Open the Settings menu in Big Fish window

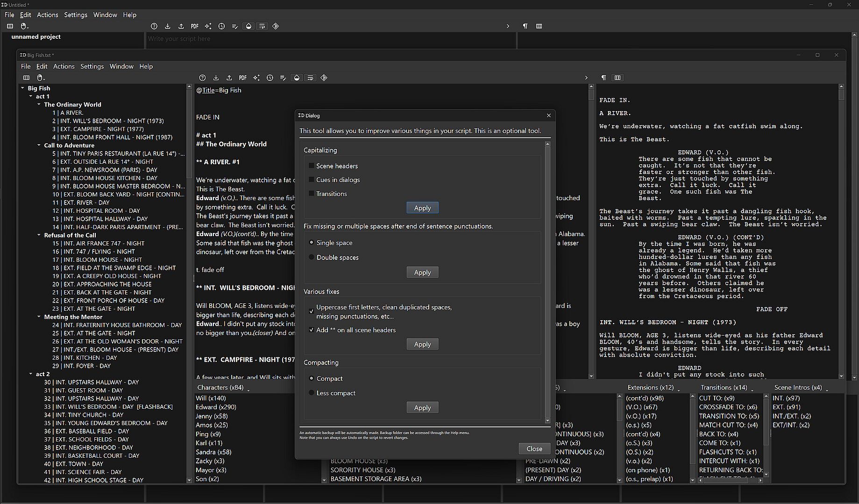point(92,66)
